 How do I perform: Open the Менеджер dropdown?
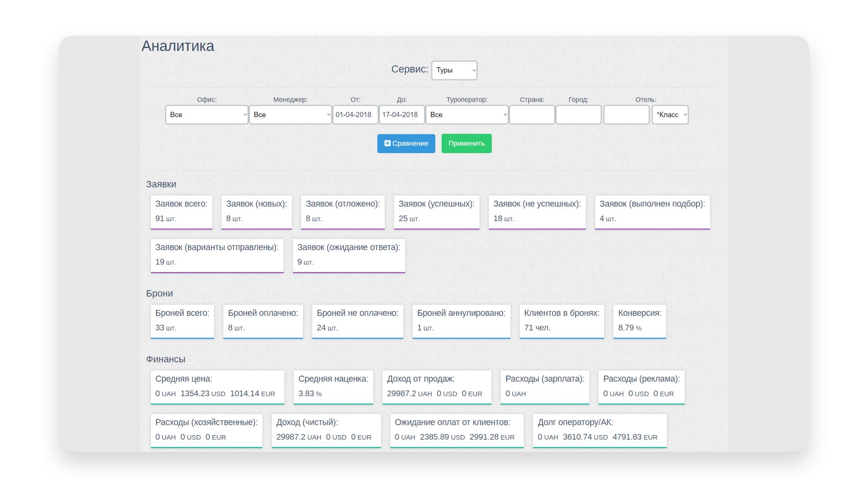pyautogui.click(x=290, y=115)
